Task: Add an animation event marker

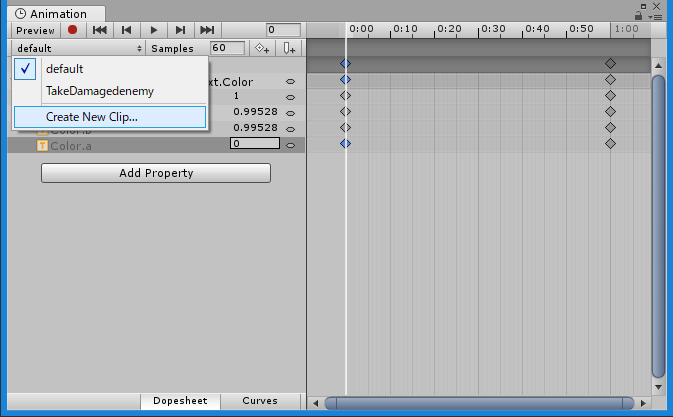Action: 289,48
